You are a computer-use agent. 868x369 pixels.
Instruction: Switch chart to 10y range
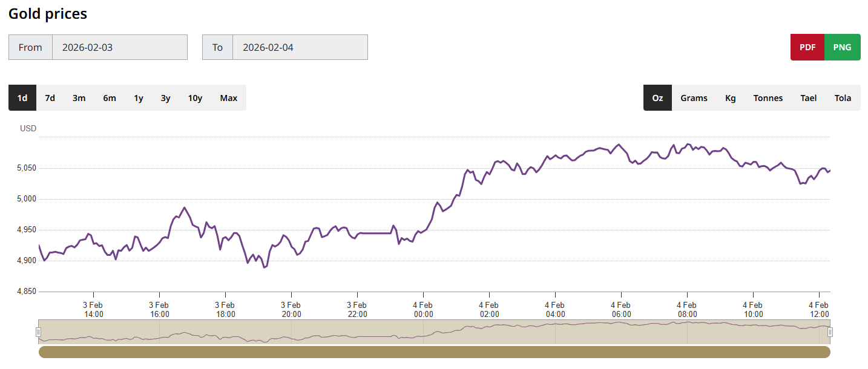[x=195, y=98]
